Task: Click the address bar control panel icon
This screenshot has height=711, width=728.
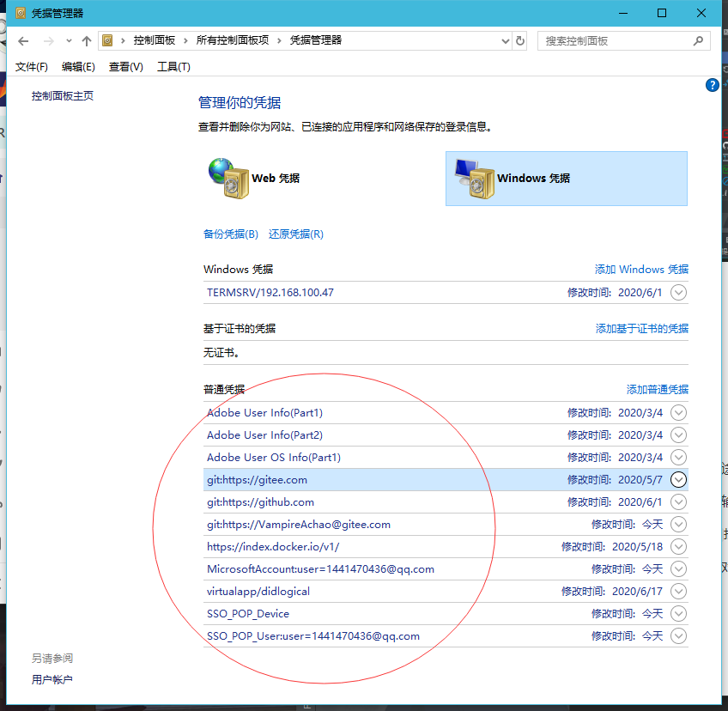Action: point(108,40)
